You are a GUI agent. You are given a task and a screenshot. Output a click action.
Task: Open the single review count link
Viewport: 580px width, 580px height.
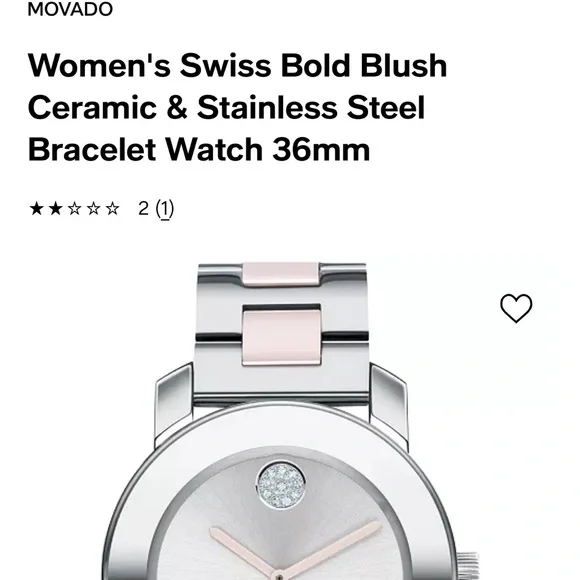tap(165, 209)
